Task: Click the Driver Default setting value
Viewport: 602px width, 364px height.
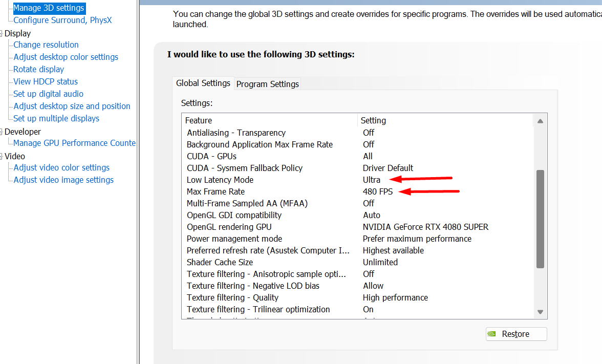Action: coord(388,168)
